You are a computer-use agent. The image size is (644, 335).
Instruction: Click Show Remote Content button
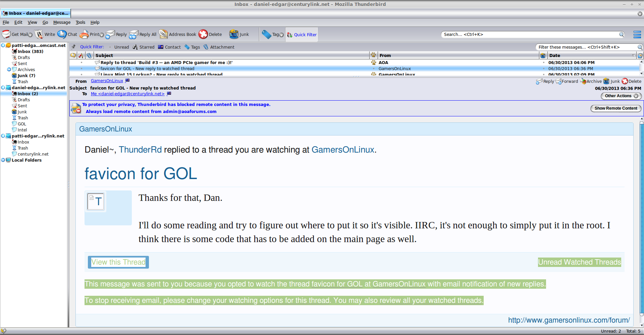coord(616,108)
